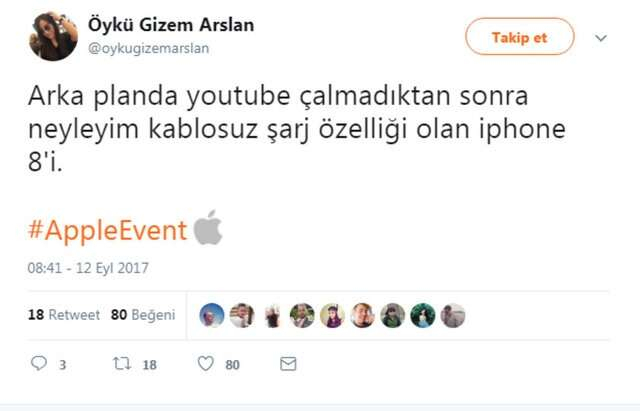The width and height of the screenshot is (640, 411).
Task: Open Öykü Gizem Arslan's profile picture
Action: tap(53, 36)
